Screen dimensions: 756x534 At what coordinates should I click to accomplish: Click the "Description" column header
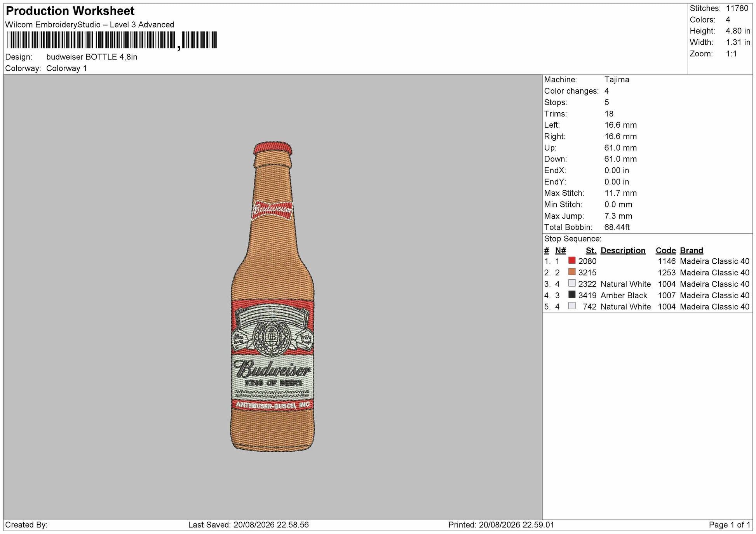(x=623, y=250)
